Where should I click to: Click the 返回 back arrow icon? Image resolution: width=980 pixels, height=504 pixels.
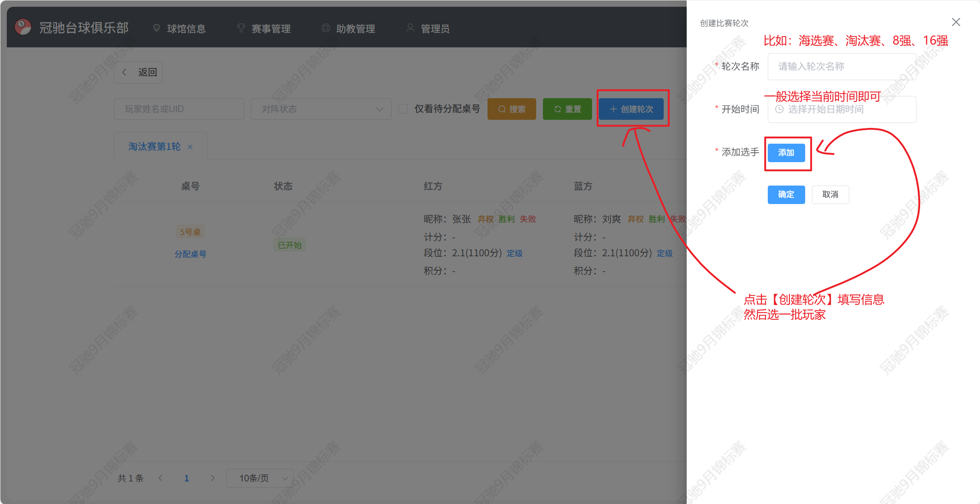point(124,72)
